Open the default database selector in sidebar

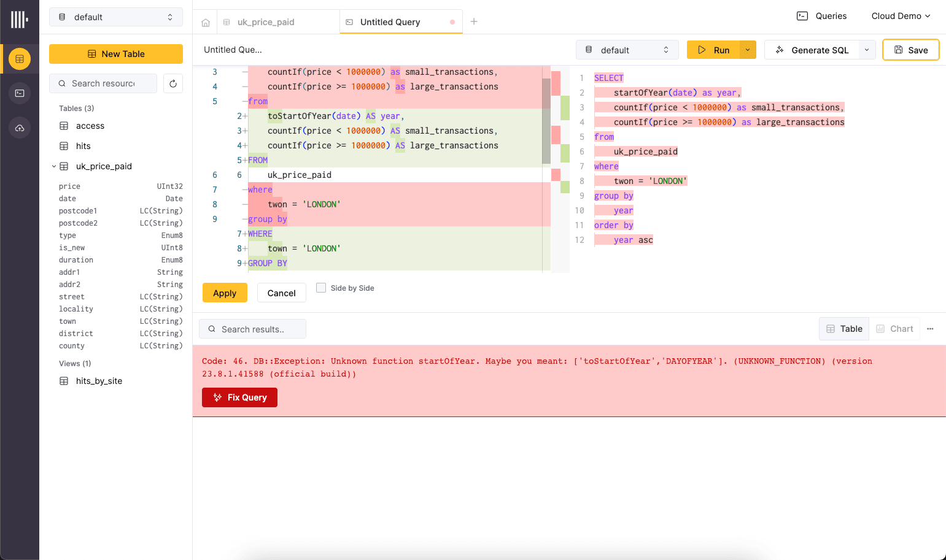116,17
